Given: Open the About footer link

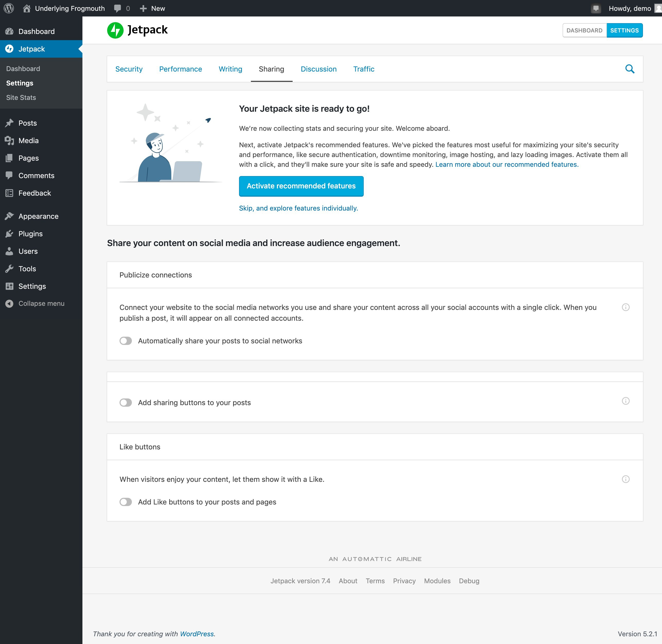Looking at the screenshot, I should (348, 581).
